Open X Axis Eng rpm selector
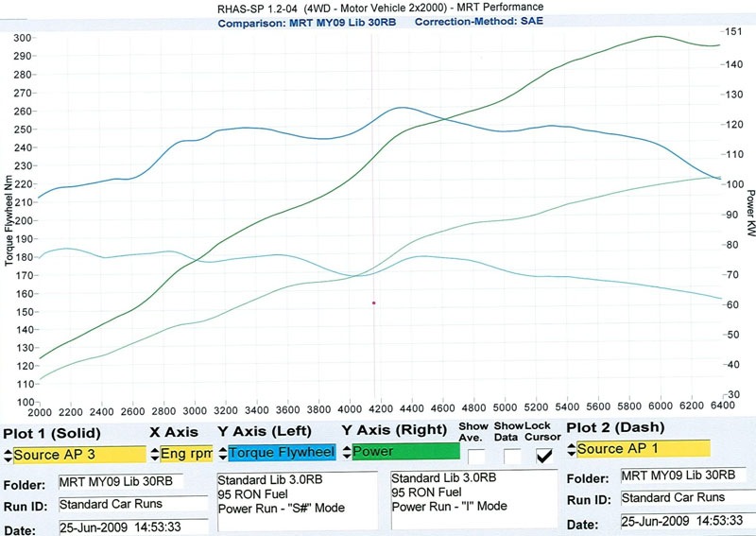756x536 pixels. [x=186, y=454]
